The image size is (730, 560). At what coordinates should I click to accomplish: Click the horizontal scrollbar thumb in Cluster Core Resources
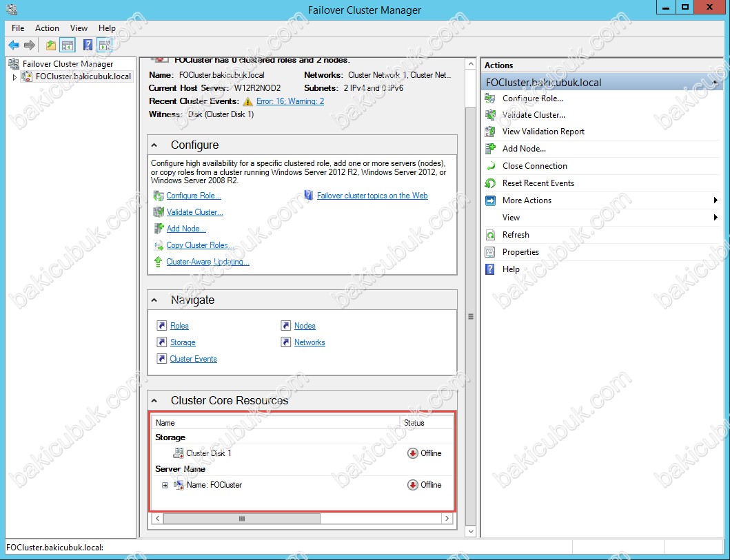pos(242,518)
